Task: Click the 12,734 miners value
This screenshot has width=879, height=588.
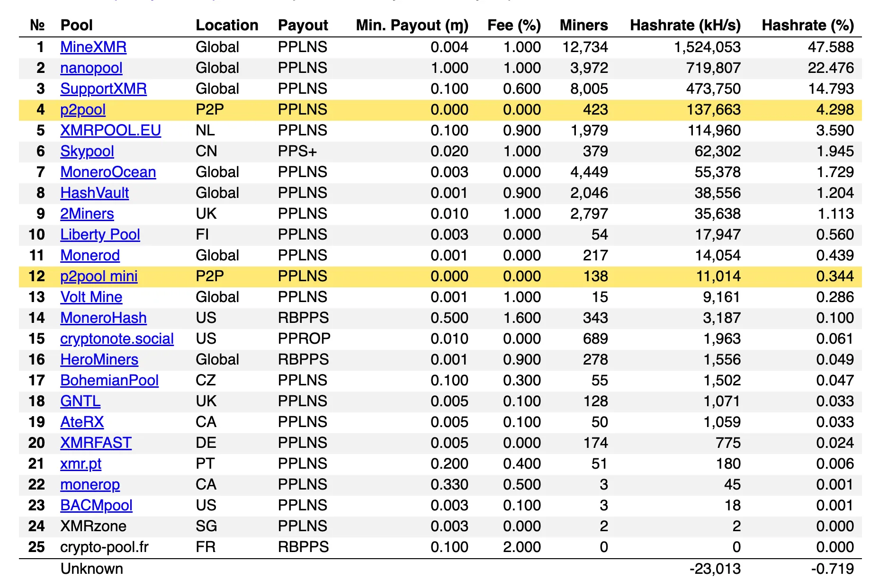Action: tap(585, 47)
